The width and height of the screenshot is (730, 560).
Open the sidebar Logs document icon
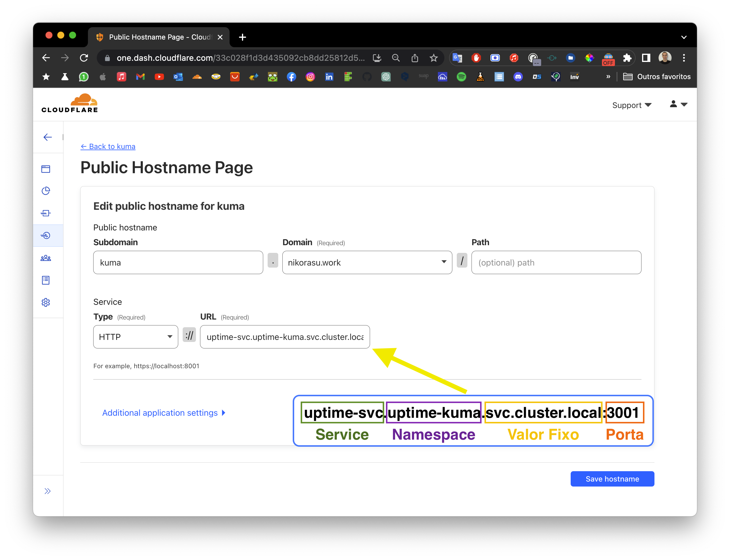pos(46,280)
